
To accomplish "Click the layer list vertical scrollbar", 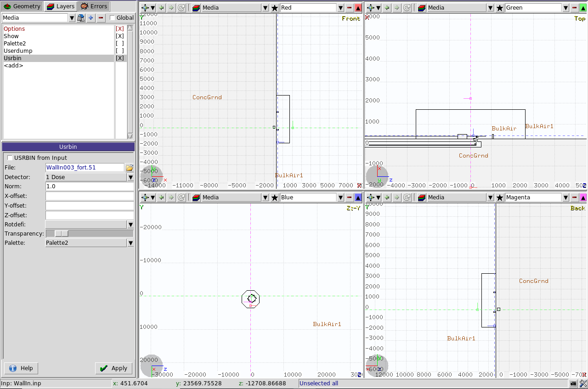I will tap(130, 82).
